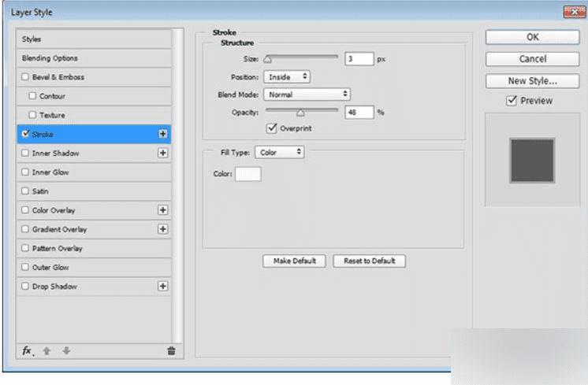Click the Reset to Default button
The image size is (588, 385).
pyautogui.click(x=369, y=261)
